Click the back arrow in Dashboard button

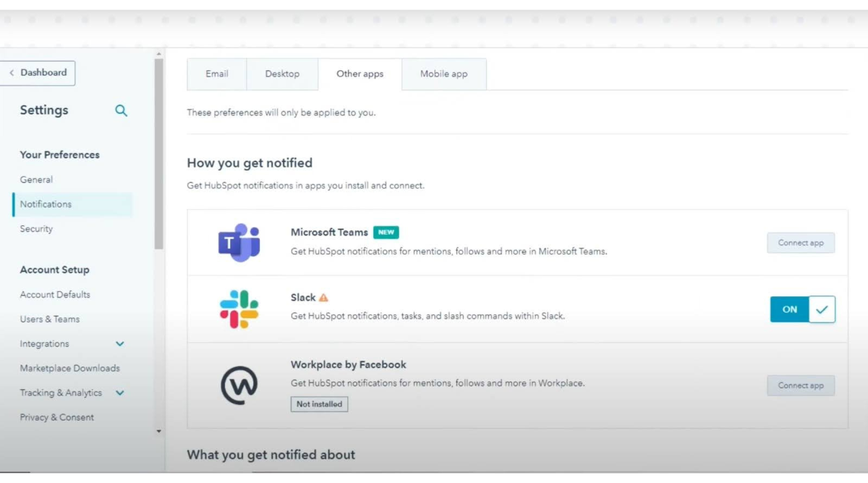12,73
